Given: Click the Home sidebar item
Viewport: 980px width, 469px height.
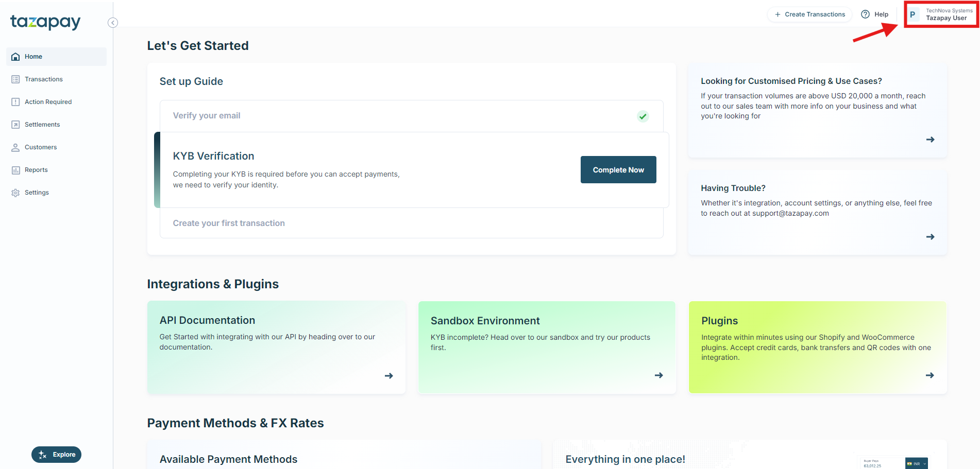Looking at the screenshot, I should click(56, 57).
